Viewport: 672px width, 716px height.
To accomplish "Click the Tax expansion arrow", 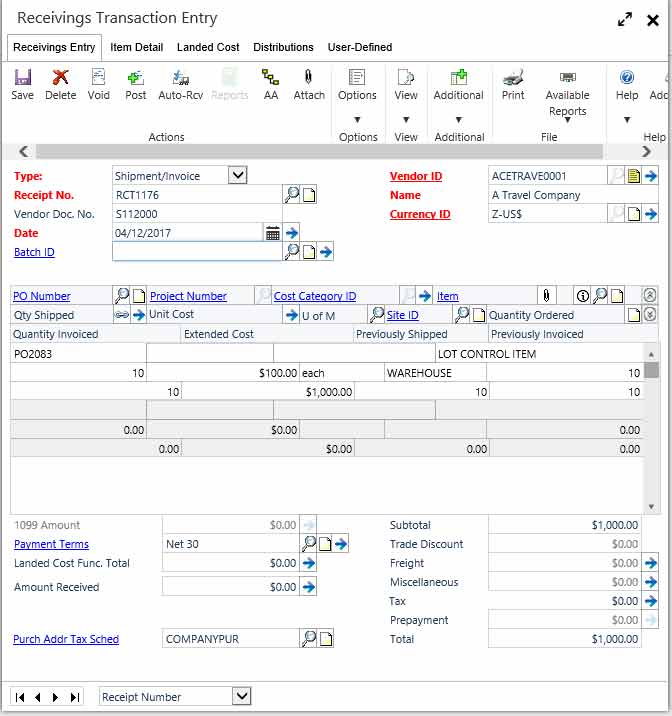I will pos(651,601).
